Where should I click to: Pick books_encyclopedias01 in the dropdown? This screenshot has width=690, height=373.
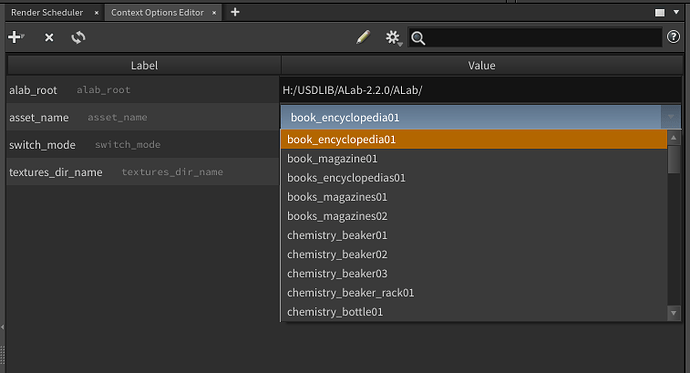pyautogui.click(x=473, y=178)
